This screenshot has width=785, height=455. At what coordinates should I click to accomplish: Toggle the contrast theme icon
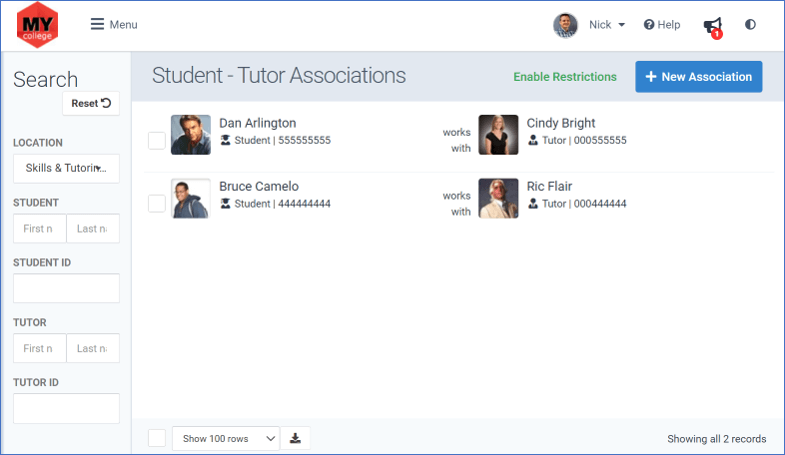pos(750,25)
